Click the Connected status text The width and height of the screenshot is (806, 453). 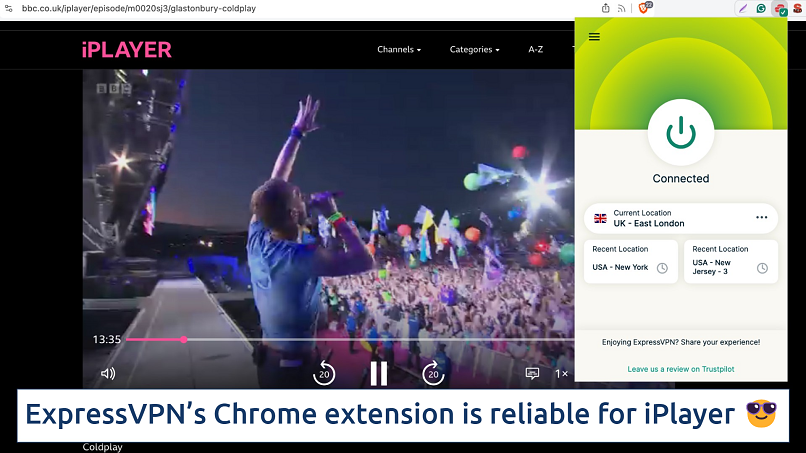[x=681, y=178]
